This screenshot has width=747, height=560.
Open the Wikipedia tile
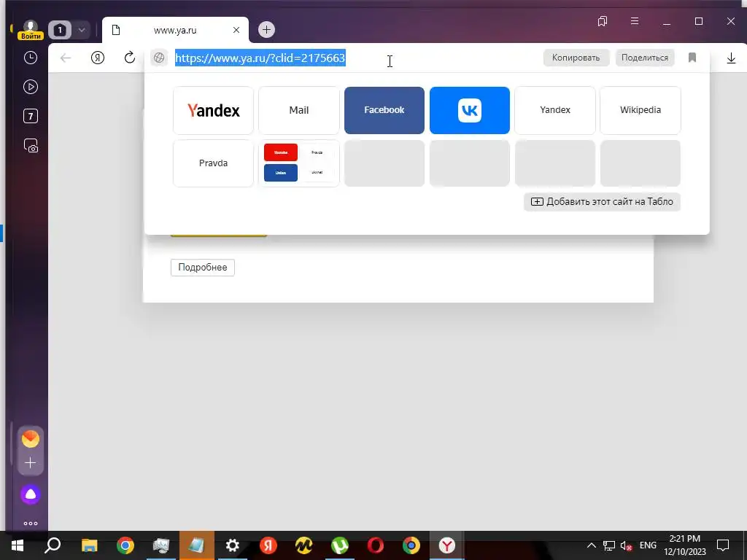coord(640,111)
